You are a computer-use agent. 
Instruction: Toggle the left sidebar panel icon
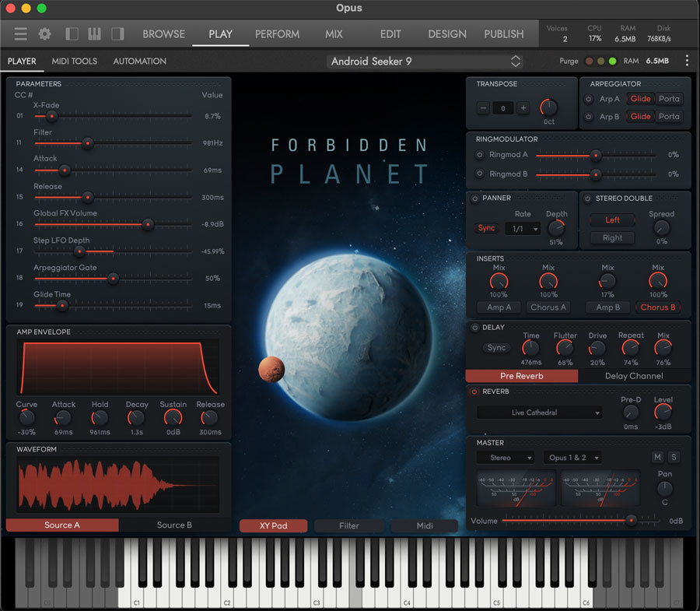(72, 34)
